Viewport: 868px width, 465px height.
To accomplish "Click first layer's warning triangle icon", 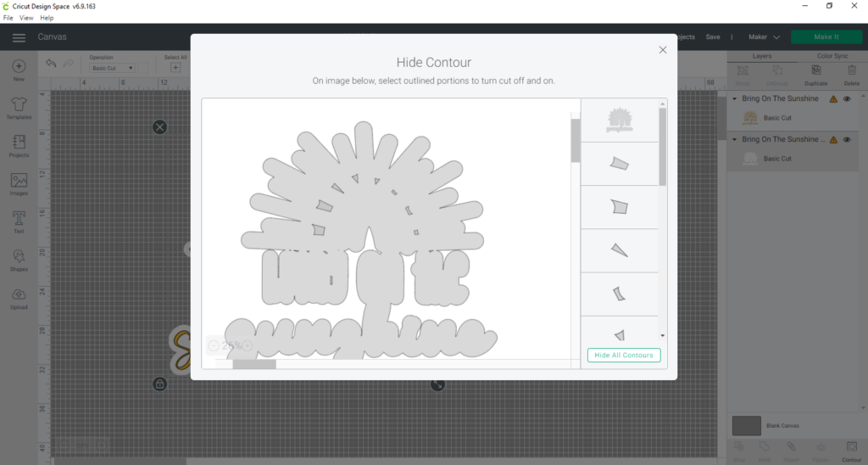I will [x=833, y=98].
